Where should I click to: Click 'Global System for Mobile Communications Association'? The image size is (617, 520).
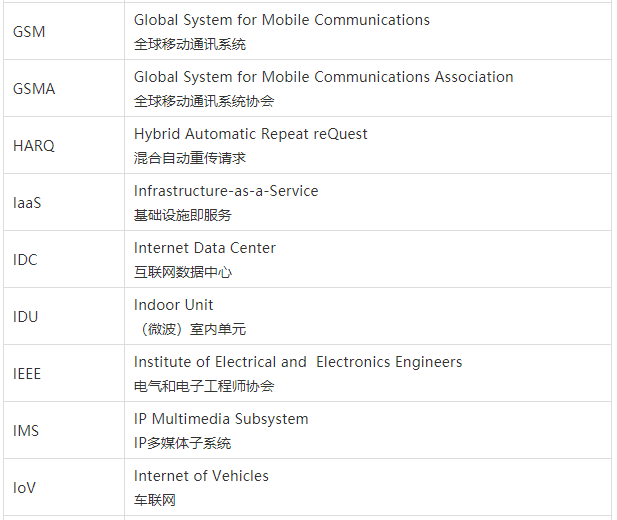point(323,77)
